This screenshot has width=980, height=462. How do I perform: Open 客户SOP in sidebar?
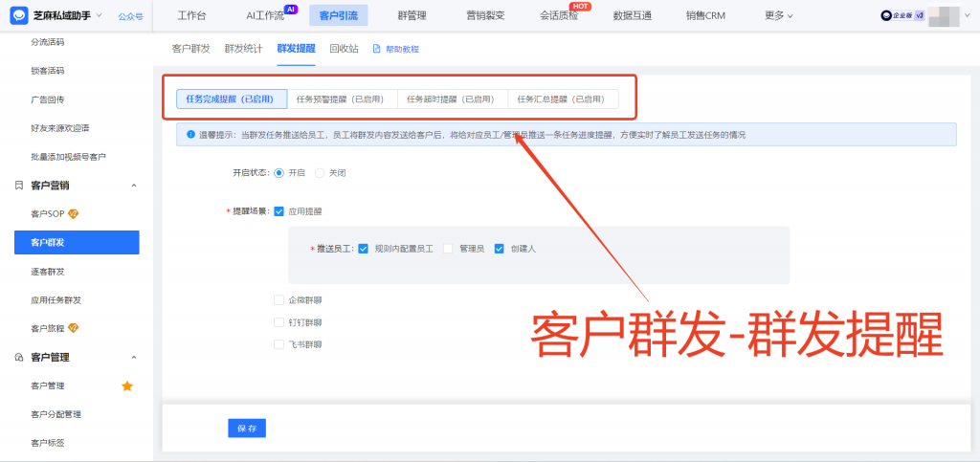click(49, 214)
